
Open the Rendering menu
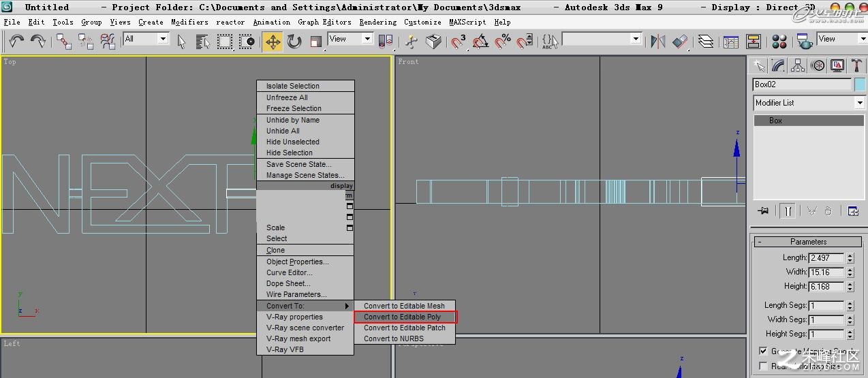tap(377, 22)
